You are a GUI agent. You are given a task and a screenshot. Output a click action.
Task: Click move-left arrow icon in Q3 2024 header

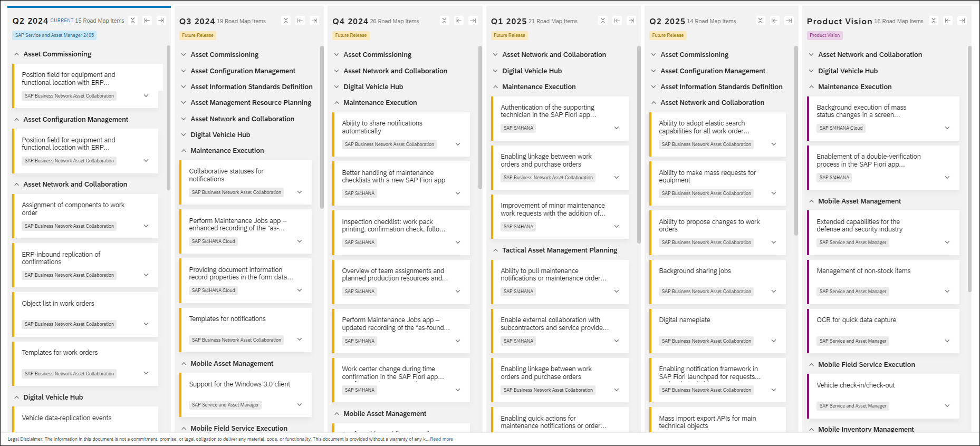click(300, 21)
